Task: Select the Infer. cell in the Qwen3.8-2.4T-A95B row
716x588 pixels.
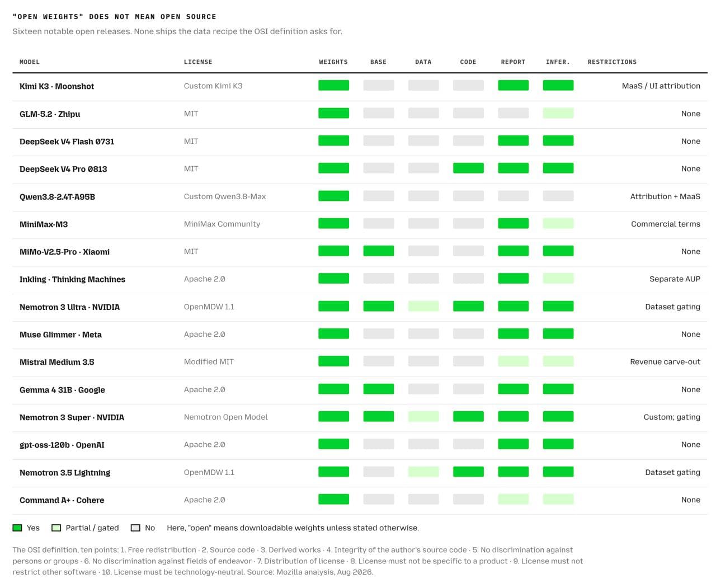Action: 558,196
